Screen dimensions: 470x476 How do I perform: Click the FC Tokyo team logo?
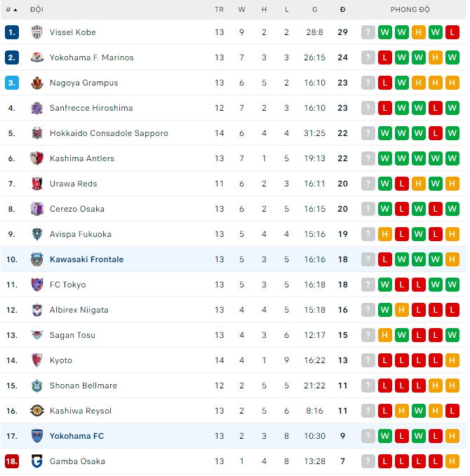(x=37, y=285)
